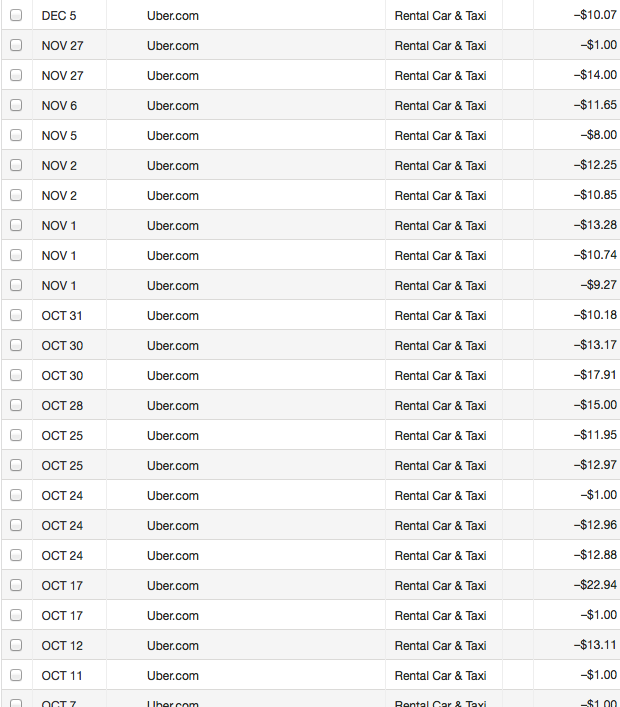Mark the OCT 31 transaction checkbox
Viewport: 620px width, 707px height.
pyautogui.click(x=16, y=315)
